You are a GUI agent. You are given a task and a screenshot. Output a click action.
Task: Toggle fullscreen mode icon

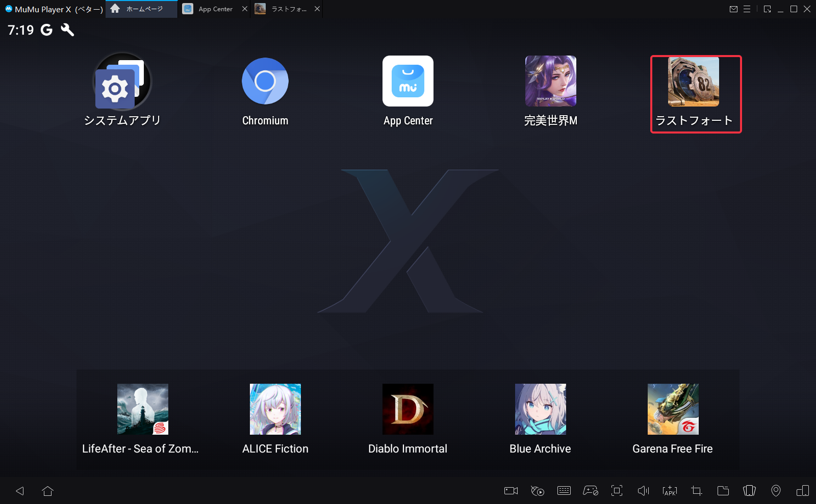pyautogui.click(x=617, y=491)
